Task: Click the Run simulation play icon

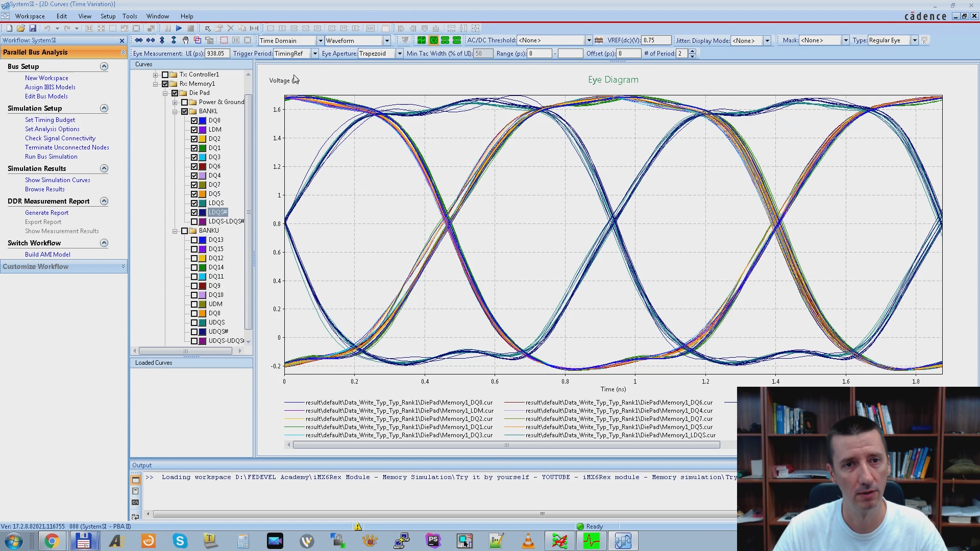Action: [179, 29]
